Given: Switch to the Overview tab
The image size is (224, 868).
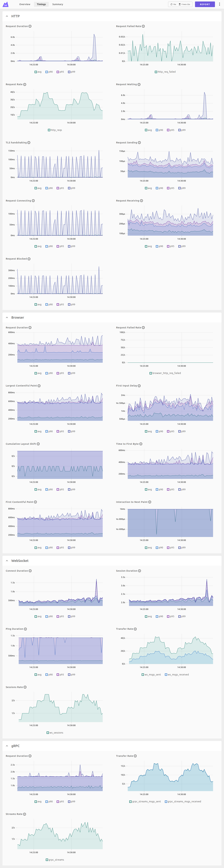Looking at the screenshot, I should [25, 4].
